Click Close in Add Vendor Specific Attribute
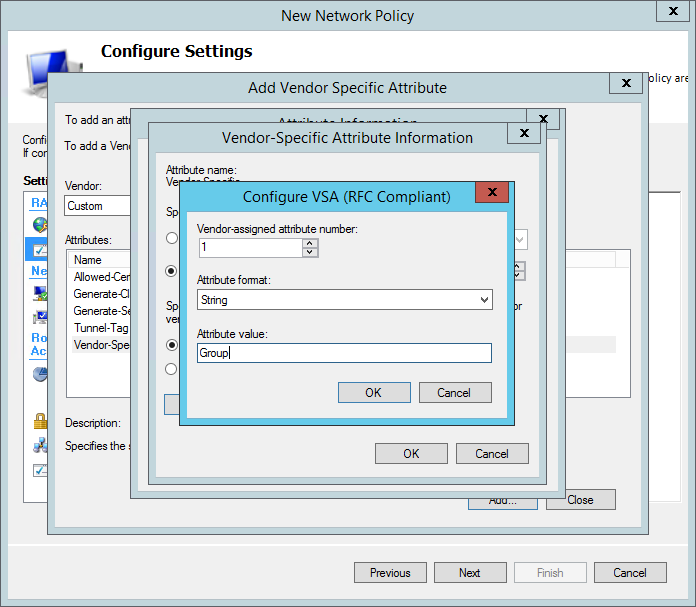This screenshot has height=607, width=696. click(x=581, y=500)
